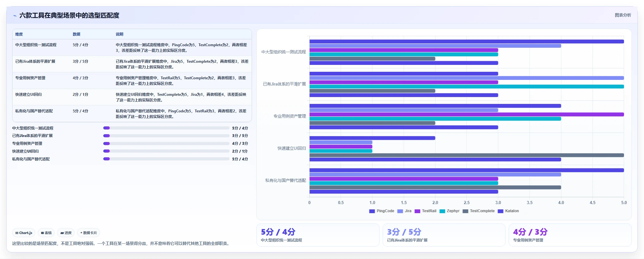Click the TestComplete bar for 快速建立UI回归
Viewport: 644px width, 259px height.
point(467,155)
